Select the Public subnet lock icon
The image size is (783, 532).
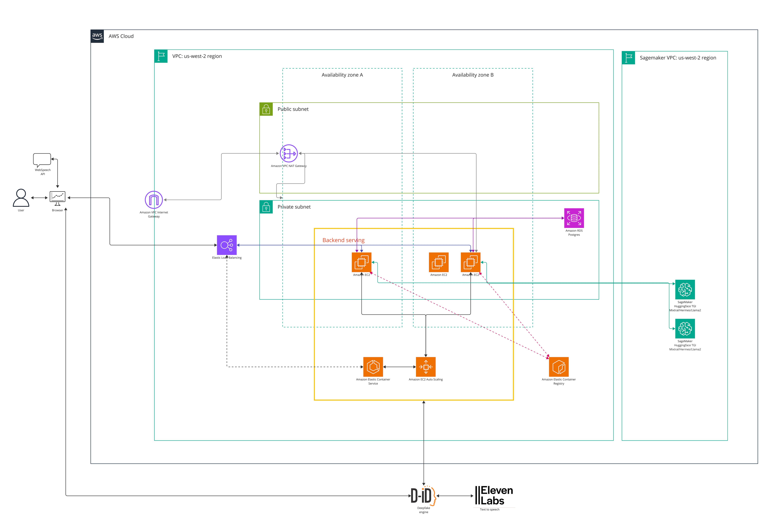pos(266,109)
